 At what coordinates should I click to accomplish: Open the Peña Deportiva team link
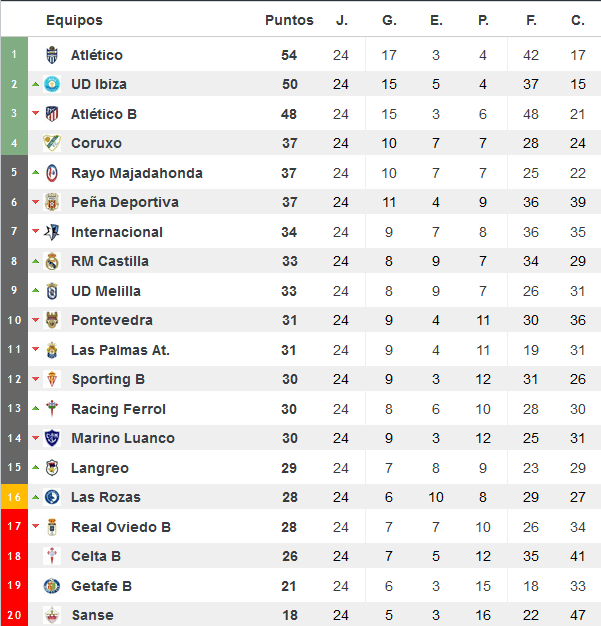[x=125, y=202]
